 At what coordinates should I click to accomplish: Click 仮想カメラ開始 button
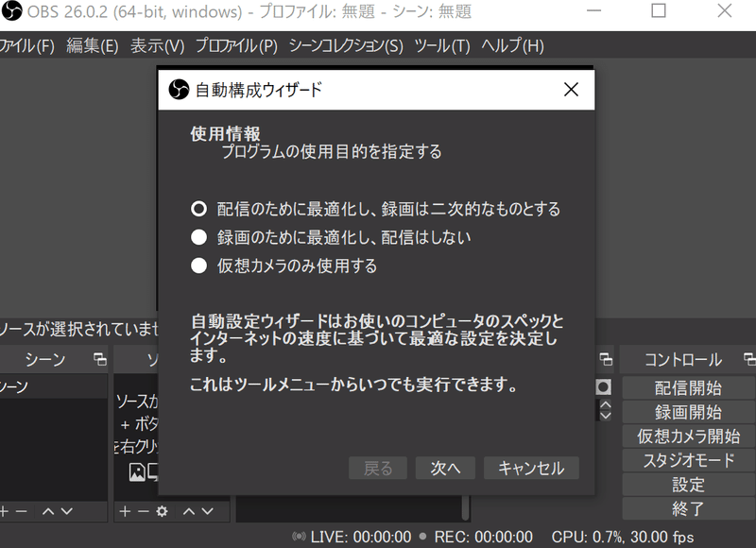689,437
